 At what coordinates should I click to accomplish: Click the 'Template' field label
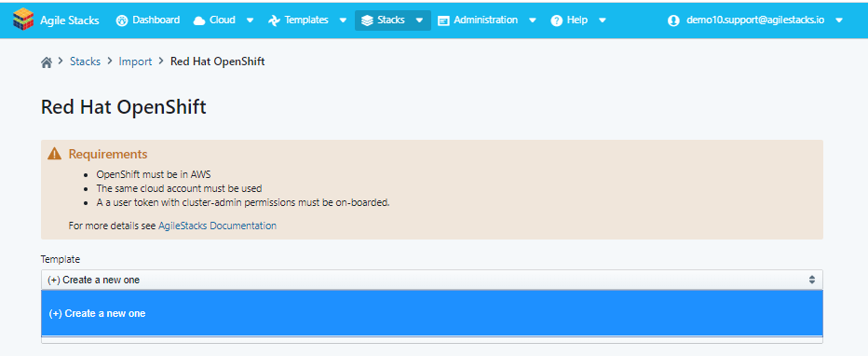pyautogui.click(x=61, y=259)
